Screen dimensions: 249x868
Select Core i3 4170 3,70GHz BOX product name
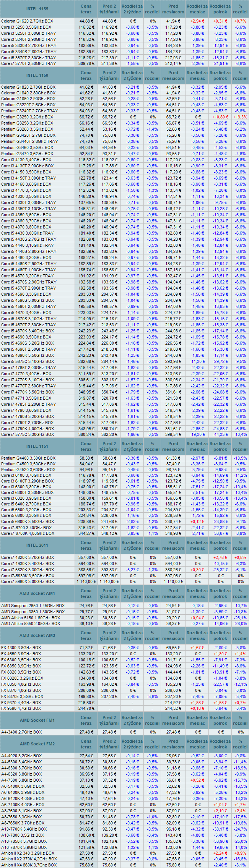pyautogui.click(x=26, y=190)
